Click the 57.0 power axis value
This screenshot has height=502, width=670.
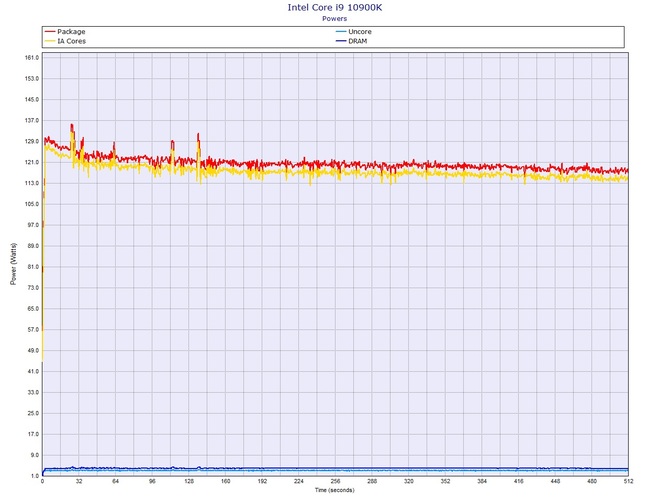tap(33, 330)
